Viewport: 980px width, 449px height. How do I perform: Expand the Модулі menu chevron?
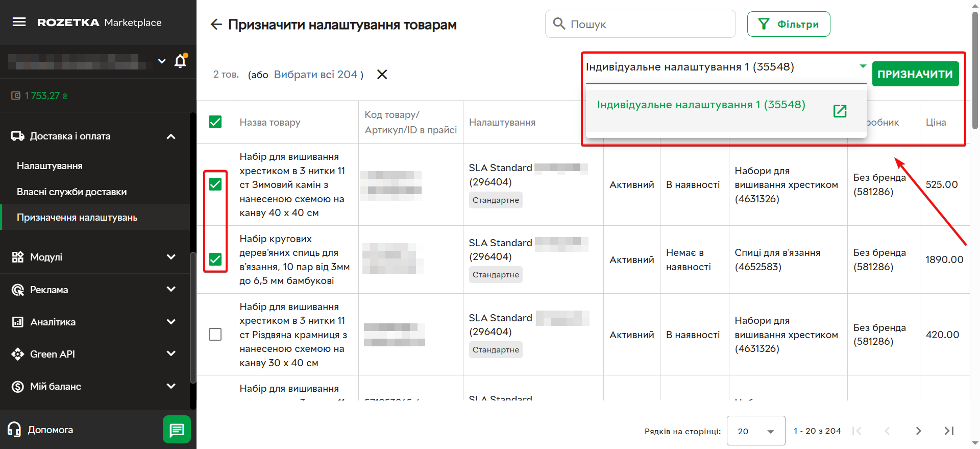point(171,257)
